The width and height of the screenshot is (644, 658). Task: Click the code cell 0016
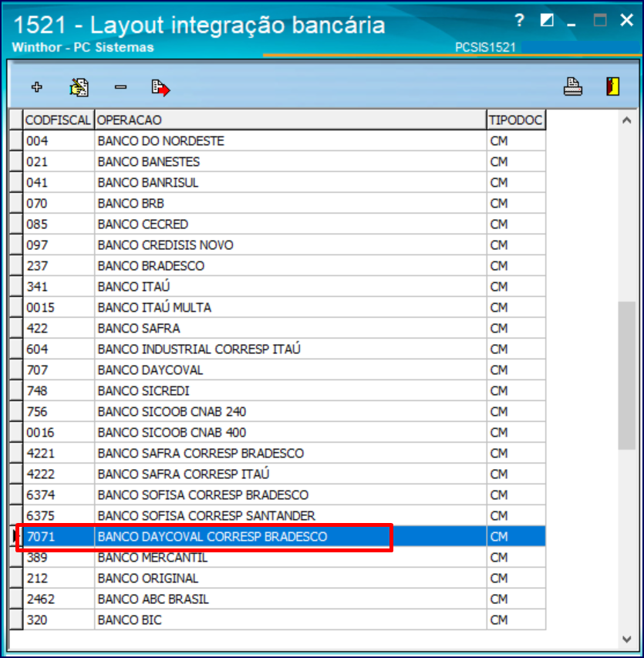pyautogui.click(x=59, y=432)
